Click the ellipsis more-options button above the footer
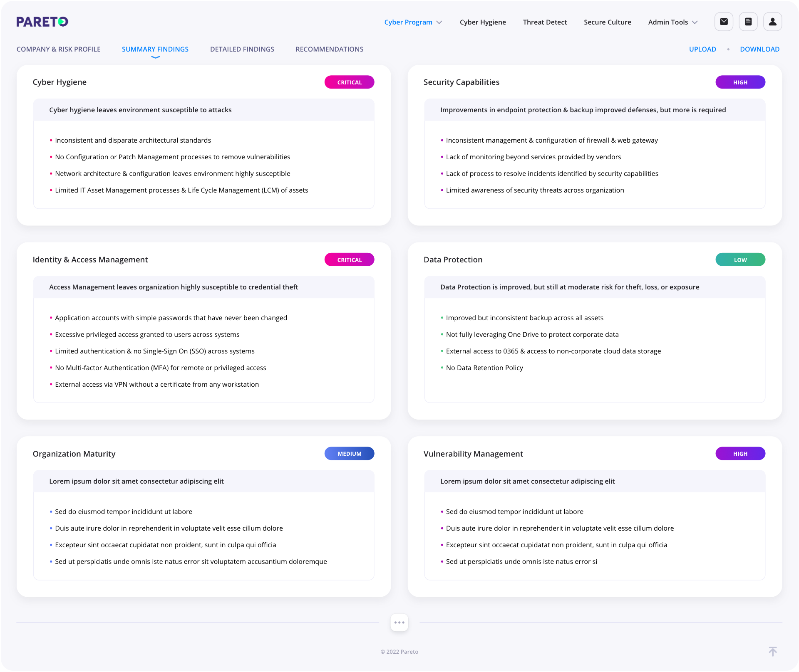 coord(399,622)
